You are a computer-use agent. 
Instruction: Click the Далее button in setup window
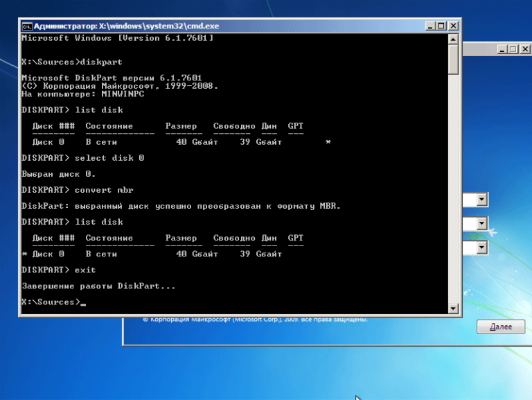[501, 327]
